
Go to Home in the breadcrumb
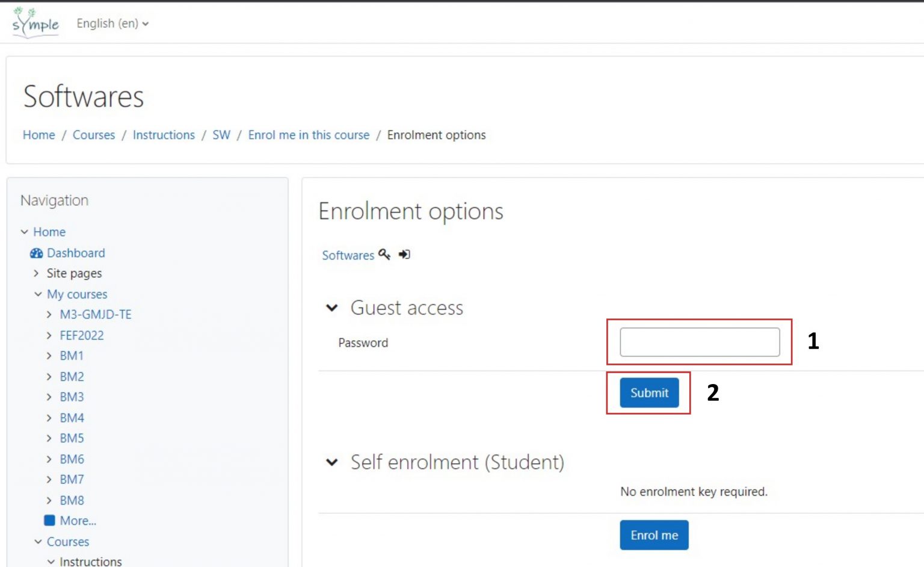pos(39,135)
